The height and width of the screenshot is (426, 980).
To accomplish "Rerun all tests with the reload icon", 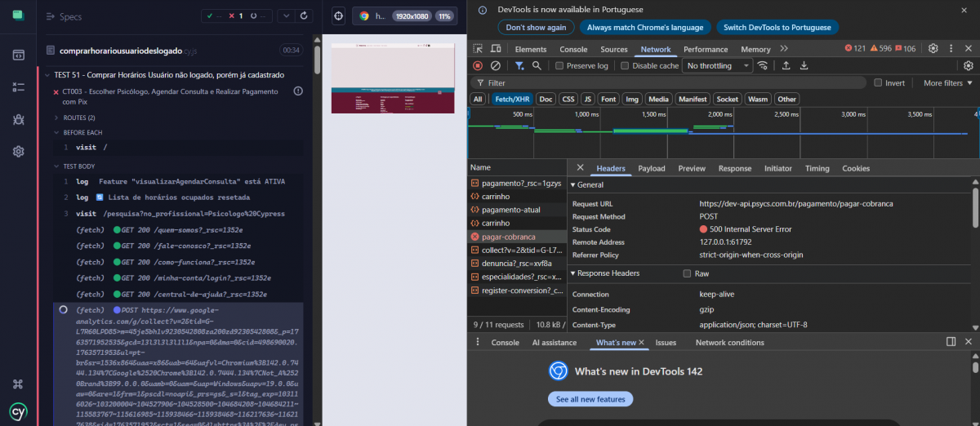I will tap(305, 16).
